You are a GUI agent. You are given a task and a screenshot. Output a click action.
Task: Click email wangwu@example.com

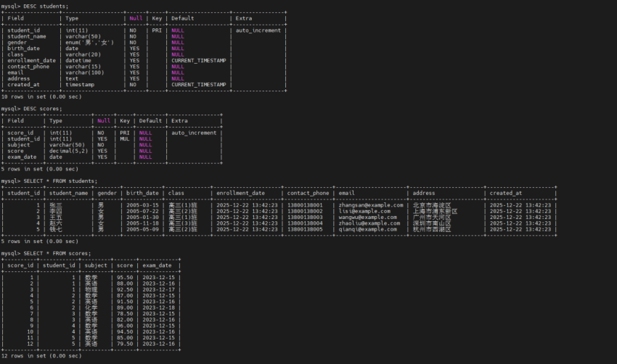click(368, 218)
